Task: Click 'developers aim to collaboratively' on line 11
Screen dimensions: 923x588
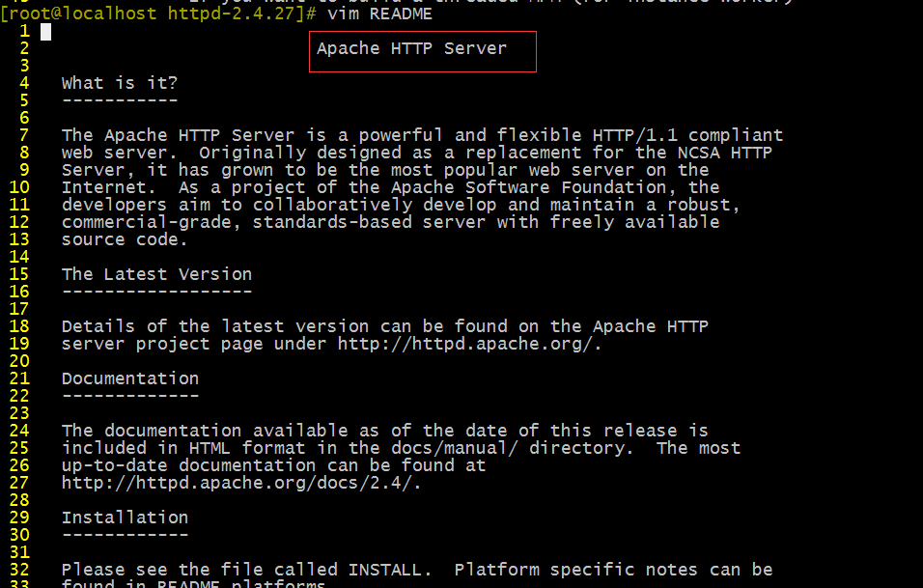Action: 237,205
